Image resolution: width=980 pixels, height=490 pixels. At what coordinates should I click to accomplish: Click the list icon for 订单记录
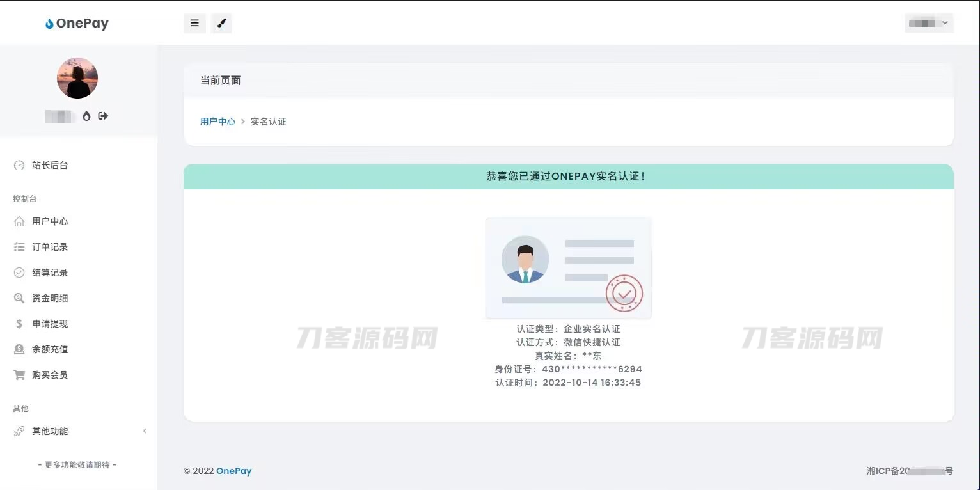coord(19,247)
